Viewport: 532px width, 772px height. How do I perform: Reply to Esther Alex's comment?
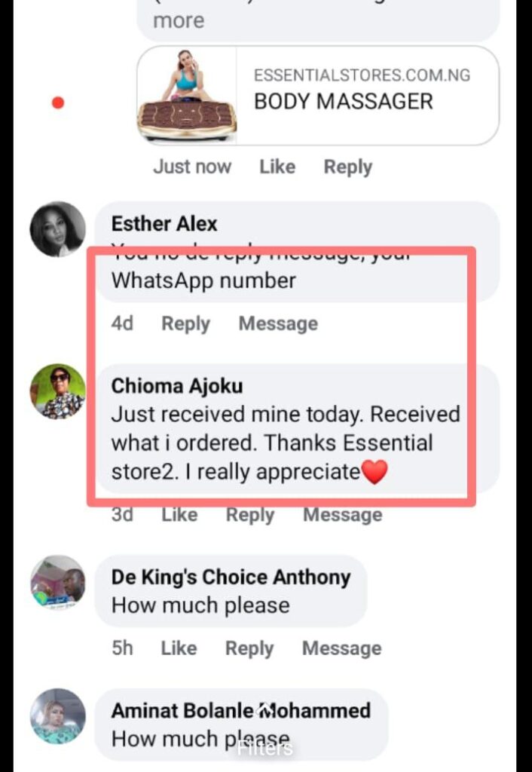click(x=185, y=324)
